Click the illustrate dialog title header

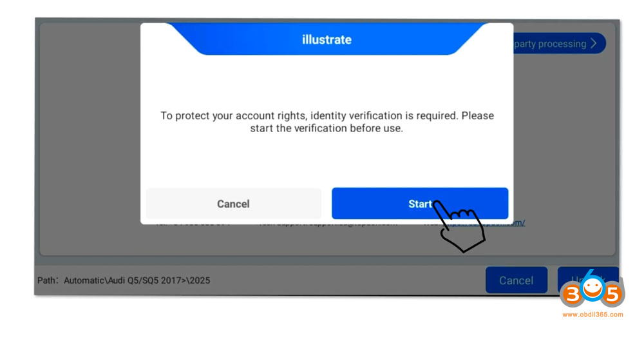pyautogui.click(x=327, y=39)
